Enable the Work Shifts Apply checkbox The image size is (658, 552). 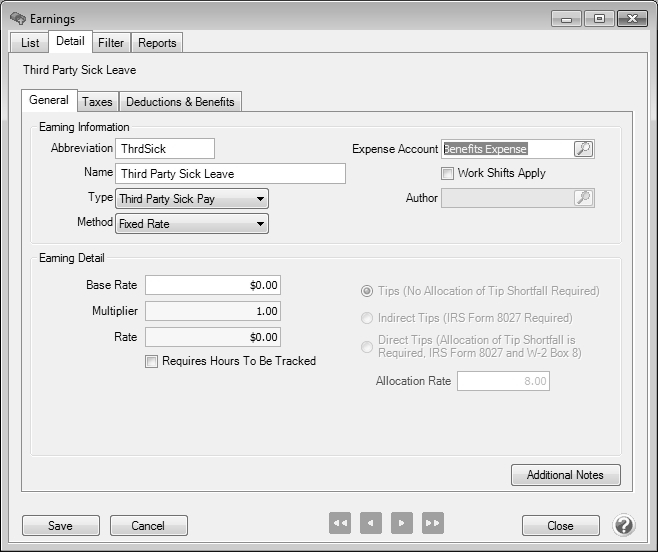tap(448, 174)
